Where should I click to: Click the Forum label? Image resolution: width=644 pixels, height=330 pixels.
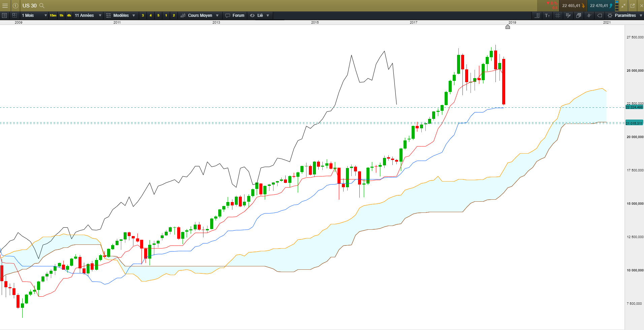click(x=238, y=15)
